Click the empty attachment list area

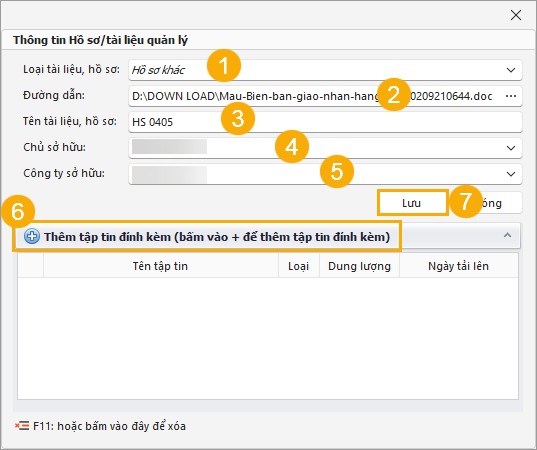[268, 338]
